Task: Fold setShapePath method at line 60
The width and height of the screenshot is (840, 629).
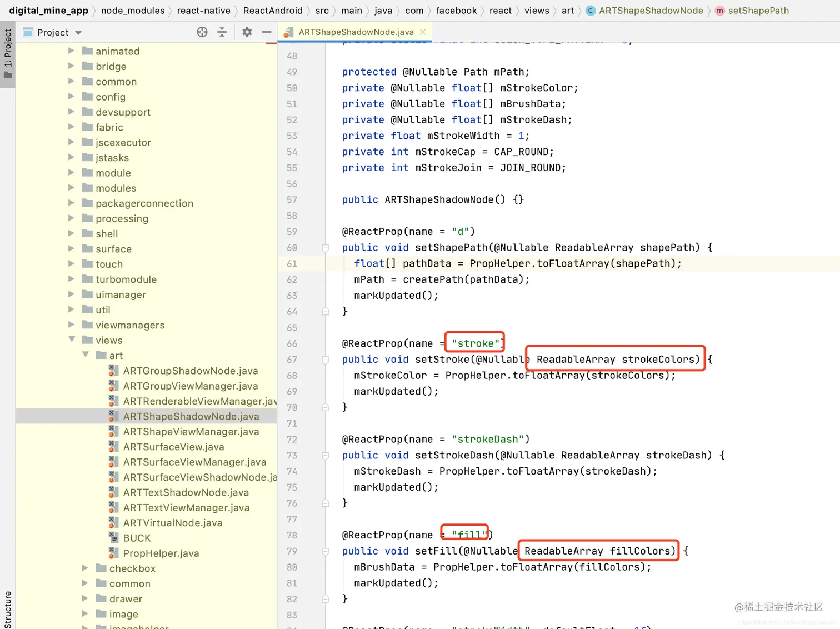Action: [x=326, y=248]
